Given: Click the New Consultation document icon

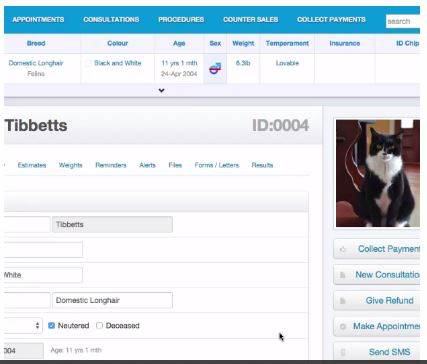Looking at the screenshot, I should pyautogui.click(x=342, y=275).
